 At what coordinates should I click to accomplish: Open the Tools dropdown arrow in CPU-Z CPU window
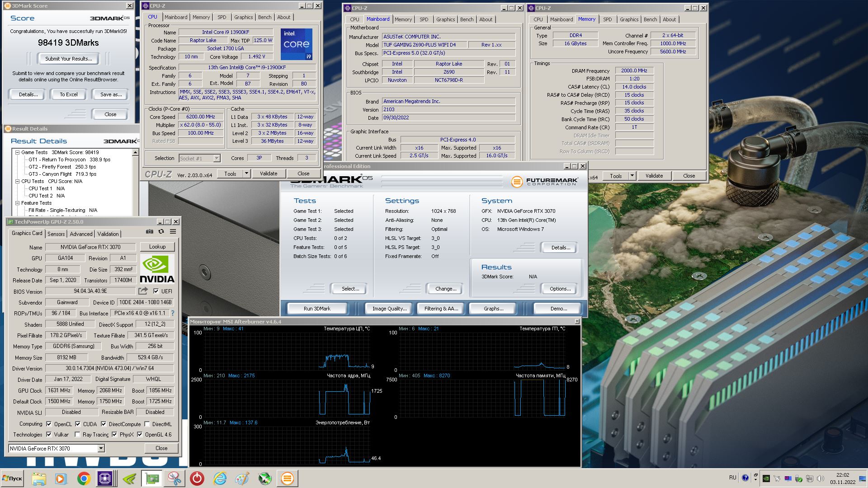(246, 174)
